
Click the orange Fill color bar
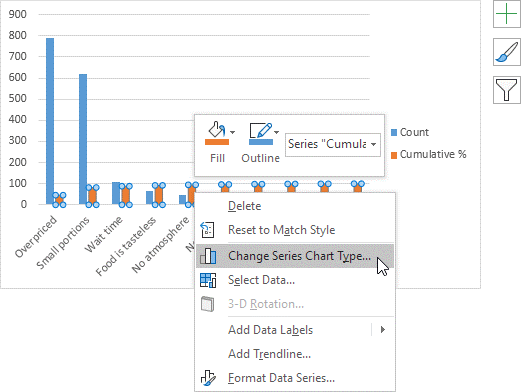pyautogui.click(x=217, y=142)
